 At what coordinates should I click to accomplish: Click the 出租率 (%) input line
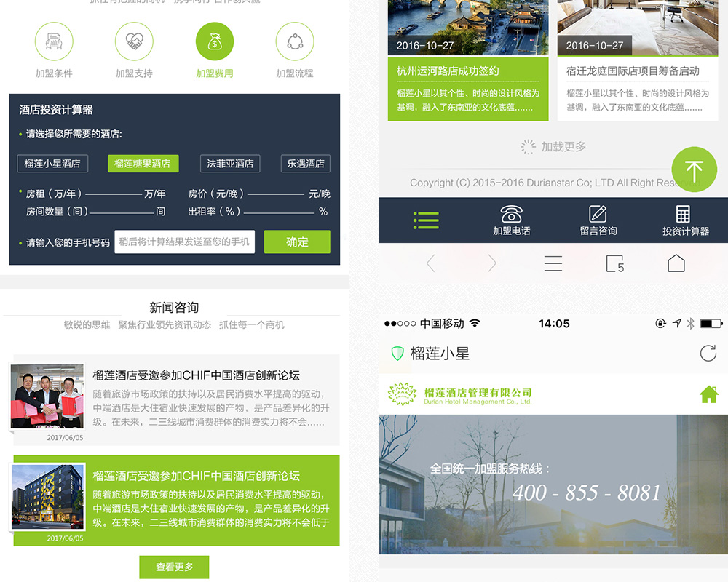tap(279, 212)
